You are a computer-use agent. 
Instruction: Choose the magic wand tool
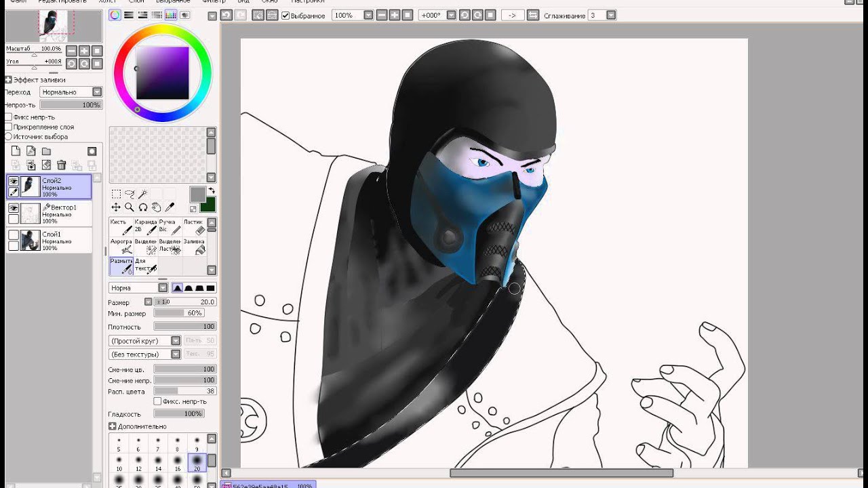143,194
